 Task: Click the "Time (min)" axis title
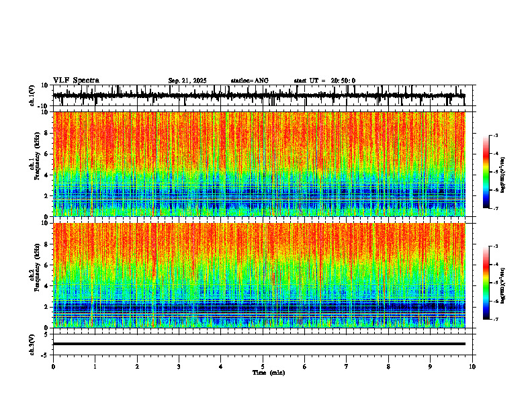point(269,373)
